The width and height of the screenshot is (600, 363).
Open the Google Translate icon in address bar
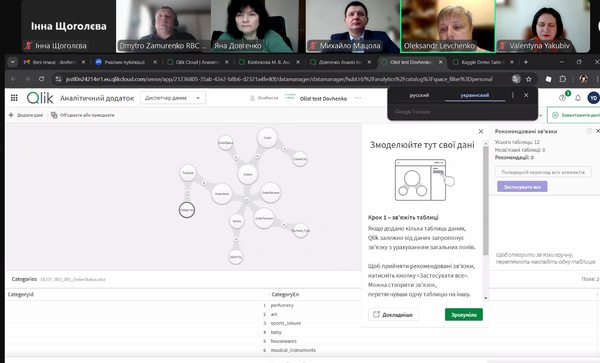516,79
